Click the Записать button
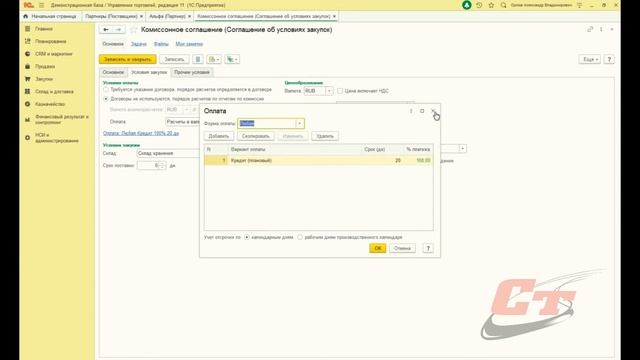 coord(174,60)
